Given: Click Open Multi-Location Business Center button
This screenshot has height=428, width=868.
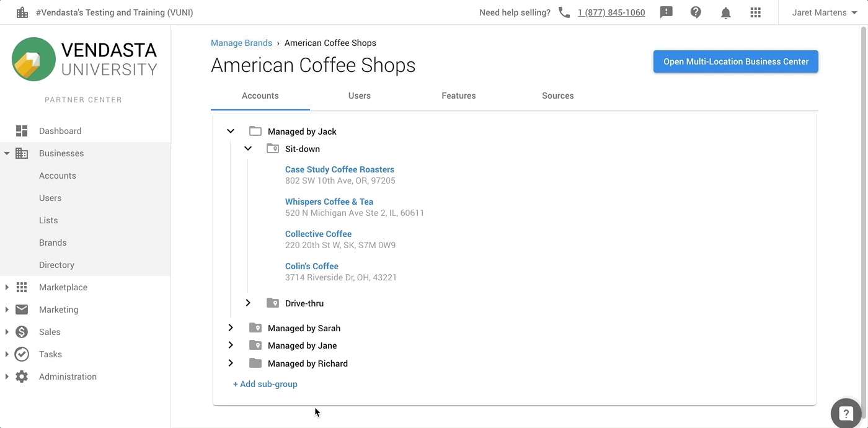Looking at the screenshot, I should (x=736, y=61).
